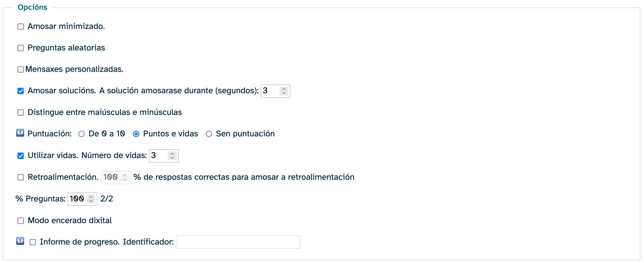Increase solution display seconds with stepper
The image size is (644, 263).
point(284,89)
